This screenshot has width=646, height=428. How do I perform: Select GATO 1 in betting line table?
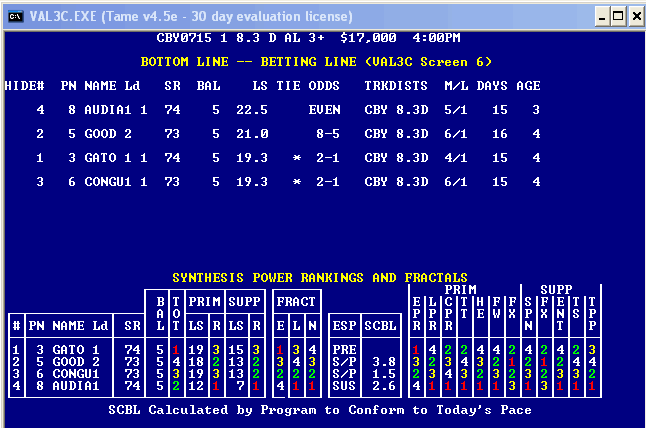(108, 158)
